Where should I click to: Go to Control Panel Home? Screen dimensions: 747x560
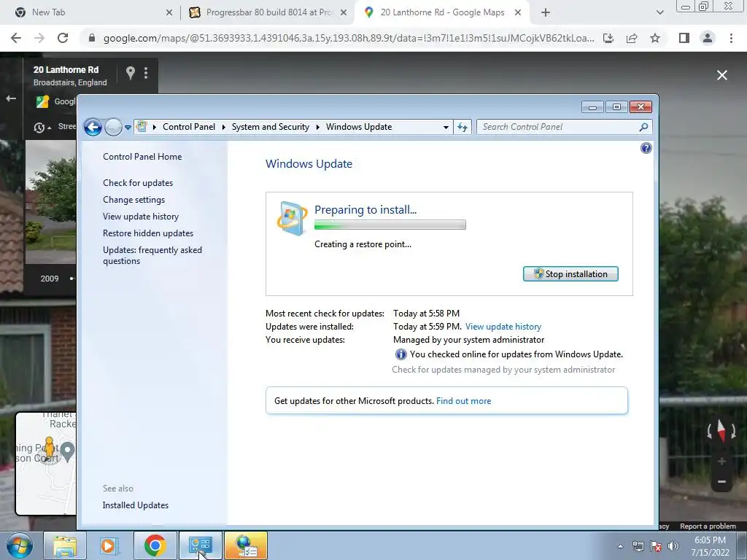coord(142,157)
